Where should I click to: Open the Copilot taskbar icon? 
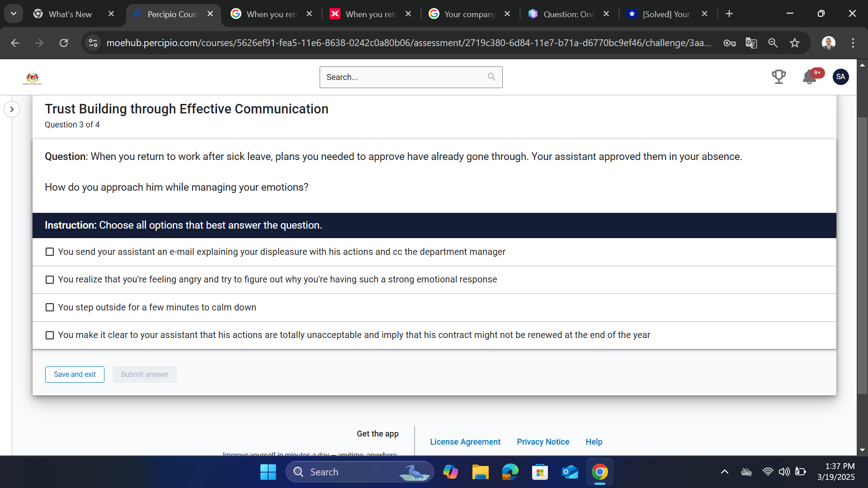coord(450,472)
